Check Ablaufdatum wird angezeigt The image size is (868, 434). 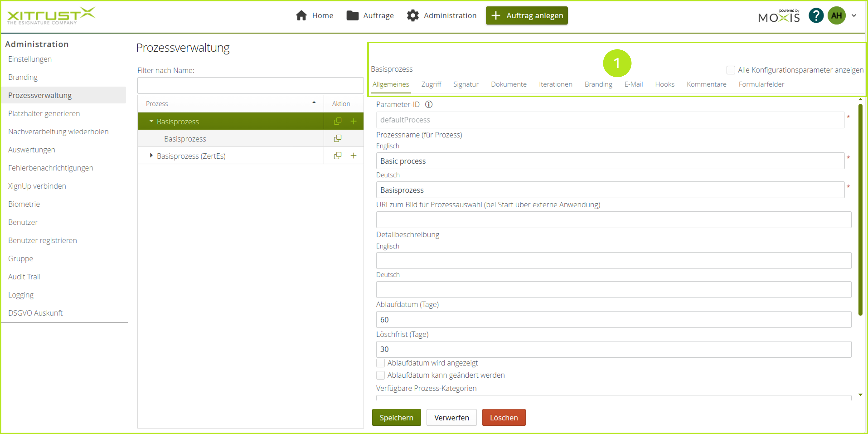point(380,363)
